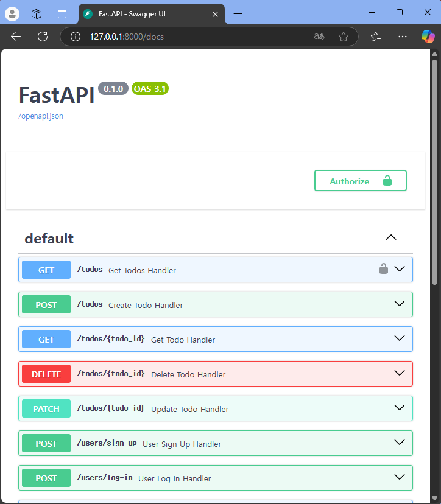Click the 0.1.0 version badge
441x504 pixels.
point(113,88)
